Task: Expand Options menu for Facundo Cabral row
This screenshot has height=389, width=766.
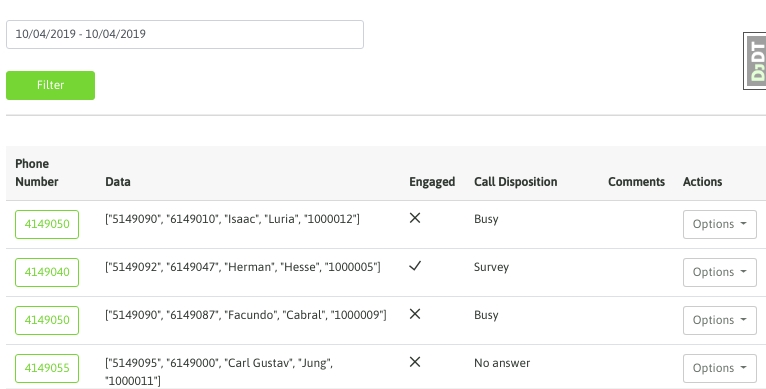Action: tap(720, 320)
